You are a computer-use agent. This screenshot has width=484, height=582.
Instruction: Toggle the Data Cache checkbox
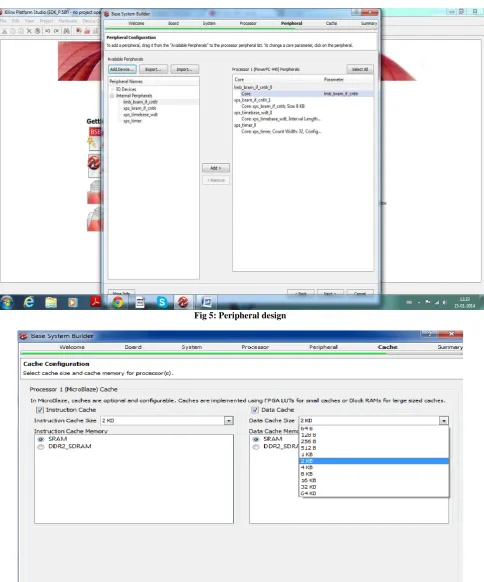point(255,410)
